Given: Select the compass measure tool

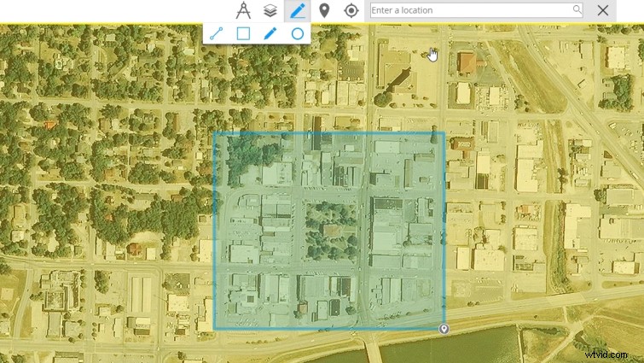Looking at the screenshot, I should (x=243, y=10).
